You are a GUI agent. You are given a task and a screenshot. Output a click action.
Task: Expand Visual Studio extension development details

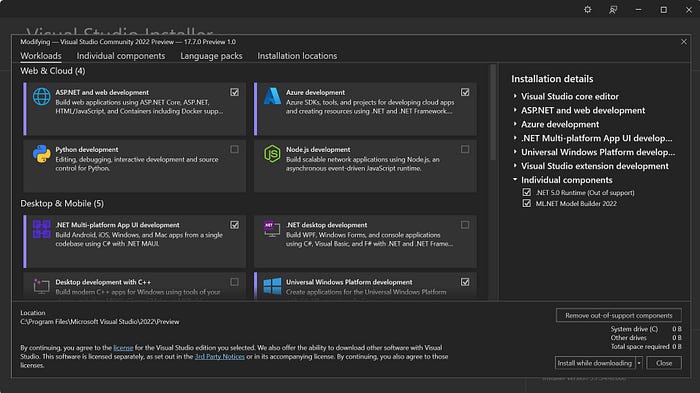pos(515,166)
